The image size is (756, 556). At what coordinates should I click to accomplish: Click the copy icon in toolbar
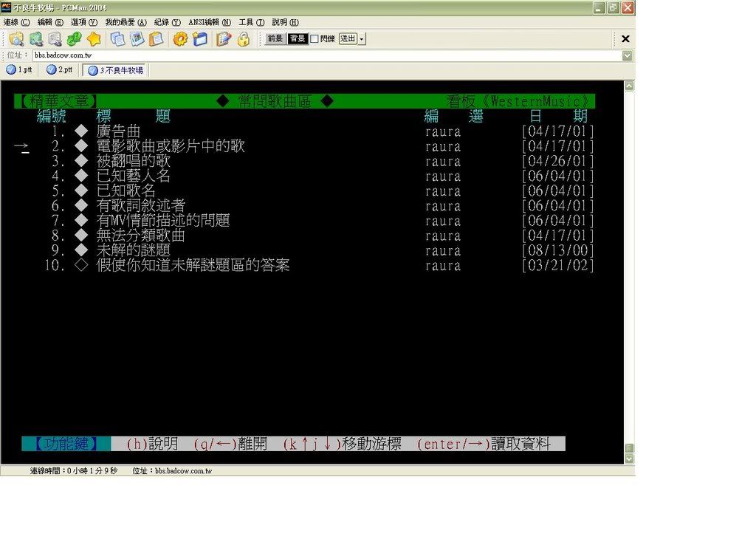click(x=117, y=39)
